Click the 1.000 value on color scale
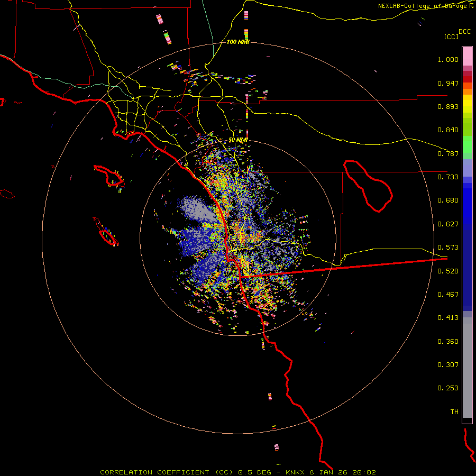 click(x=448, y=59)
